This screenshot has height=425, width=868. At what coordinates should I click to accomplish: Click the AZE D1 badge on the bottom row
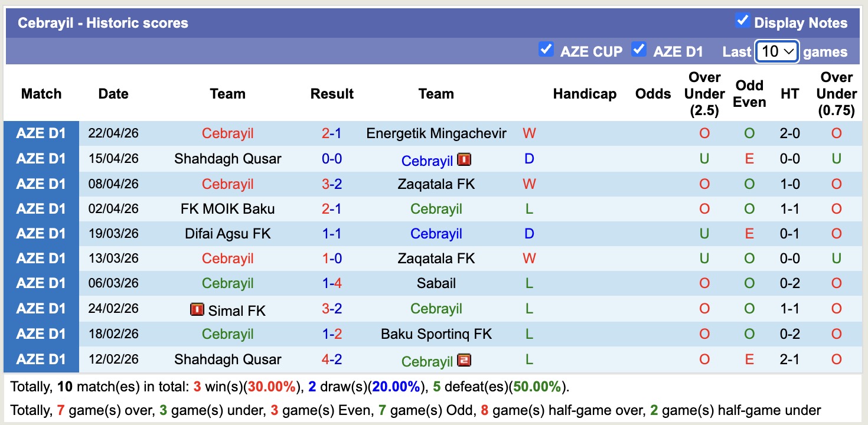pos(41,359)
